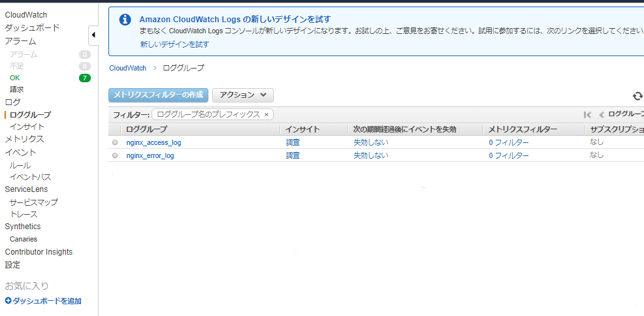Select イベントバス in the sidebar

(x=31, y=178)
